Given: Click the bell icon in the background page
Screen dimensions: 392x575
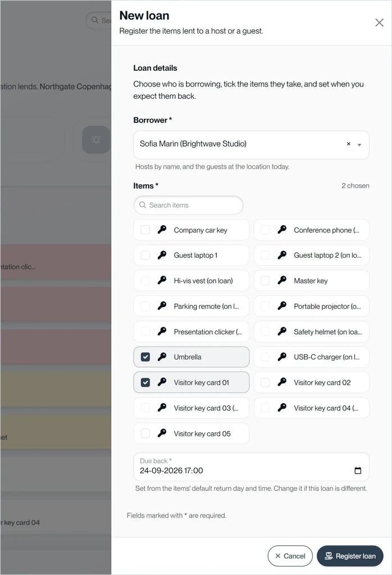Looking at the screenshot, I should (96, 140).
